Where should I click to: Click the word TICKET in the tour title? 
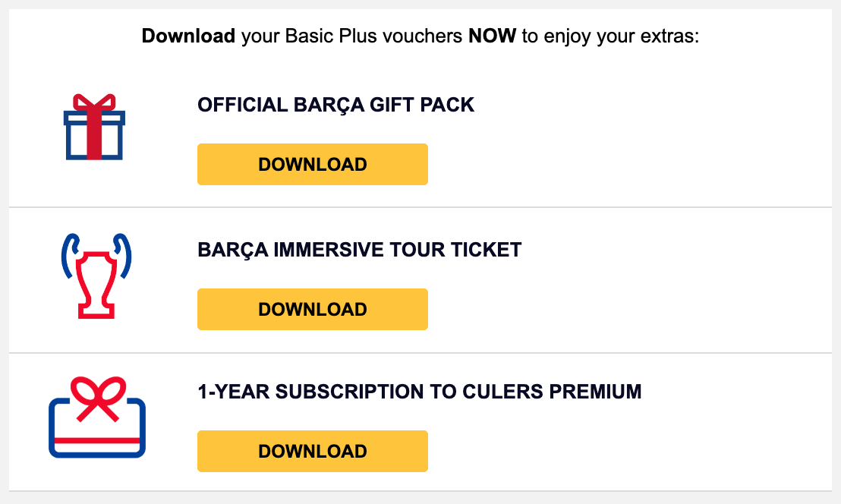tap(490, 250)
